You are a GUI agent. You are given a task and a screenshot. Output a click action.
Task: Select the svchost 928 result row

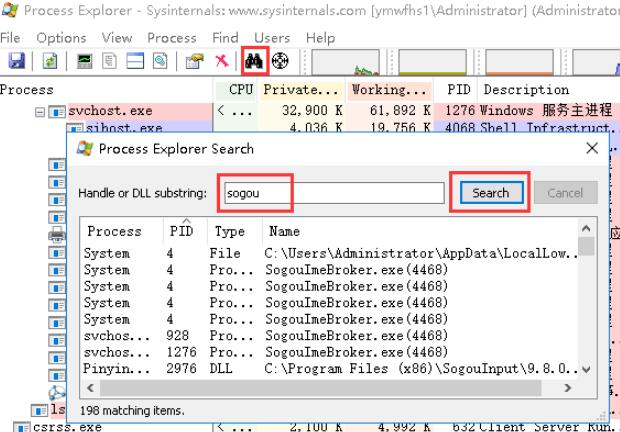[330, 336]
